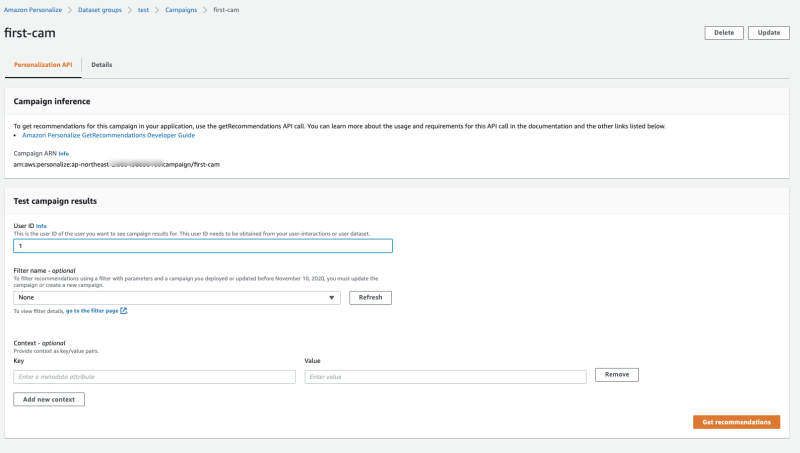Select the Personalization API tab

point(41,65)
